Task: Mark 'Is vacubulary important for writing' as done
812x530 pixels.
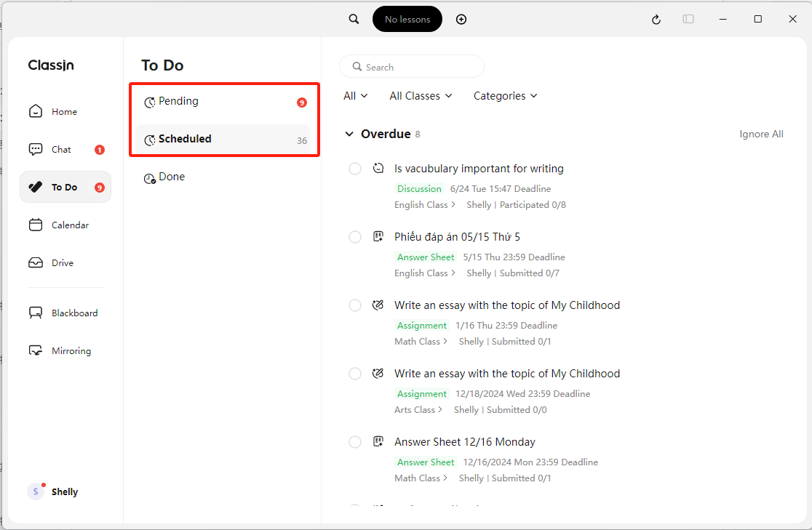Action: [x=355, y=169]
